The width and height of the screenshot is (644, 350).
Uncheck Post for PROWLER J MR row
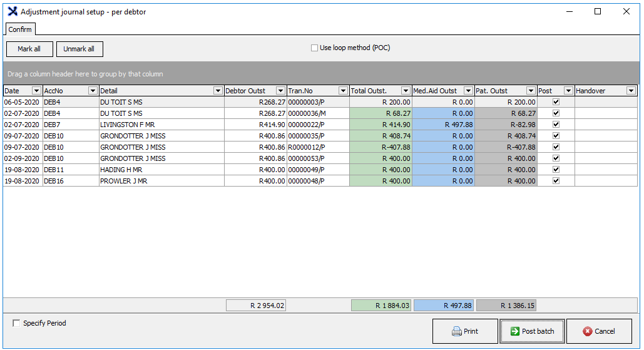tap(556, 181)
